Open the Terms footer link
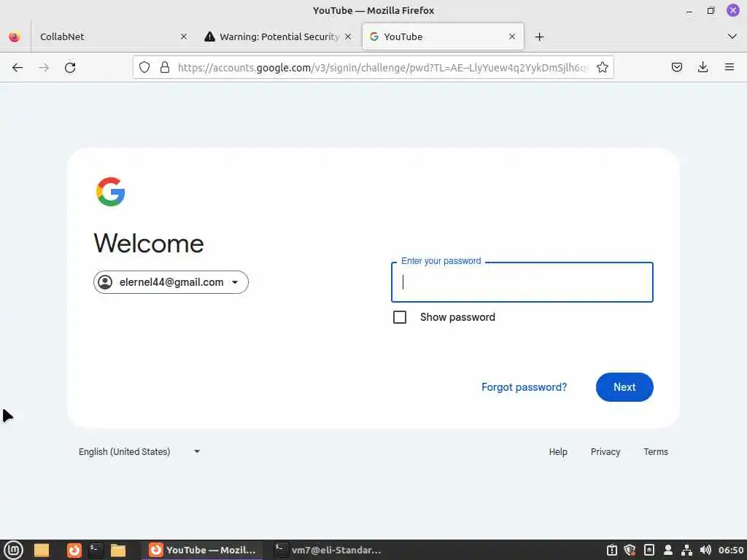Screen dimensions: 747x560 tap(656, 451)
